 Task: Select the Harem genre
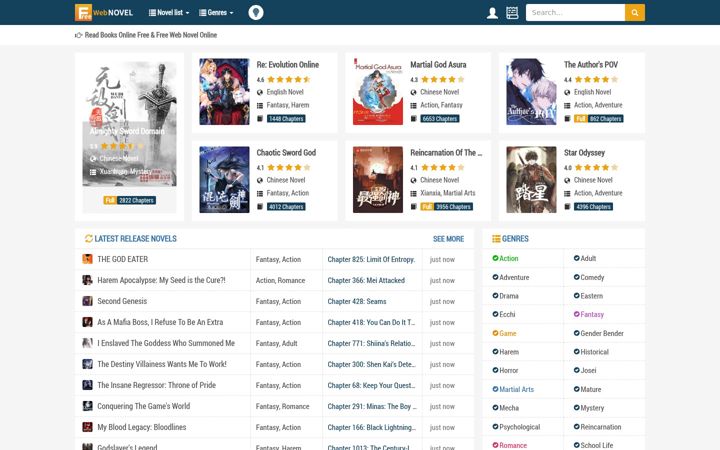[506, 352]
